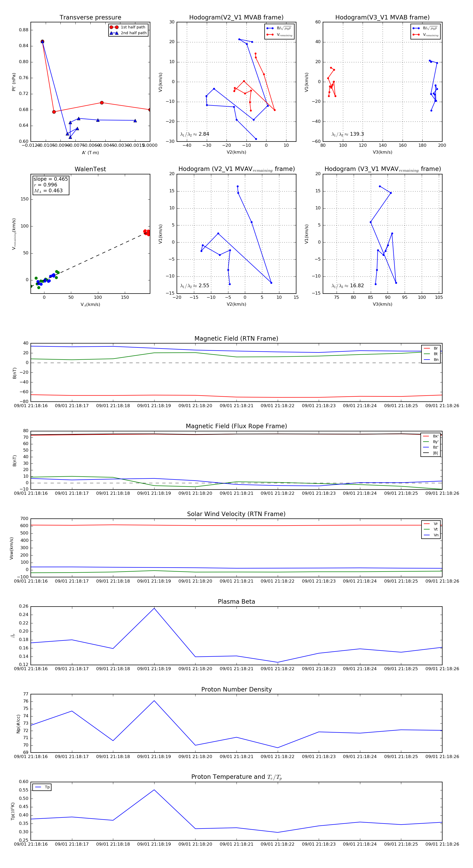Select the Bz' legend entry
This screenshot has width=473, height=868.
[431, 447]
